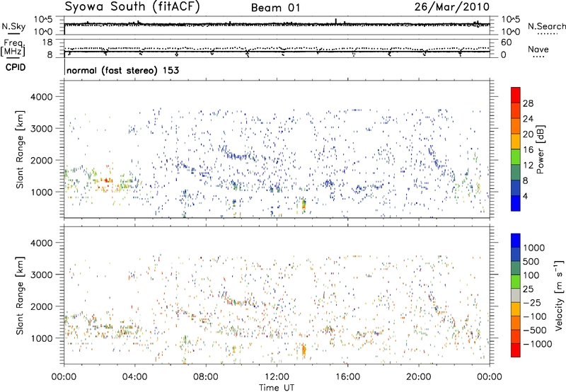Select the 'CPID' row label
Viewport: 566px width, 392px height.
pos(16,67)
